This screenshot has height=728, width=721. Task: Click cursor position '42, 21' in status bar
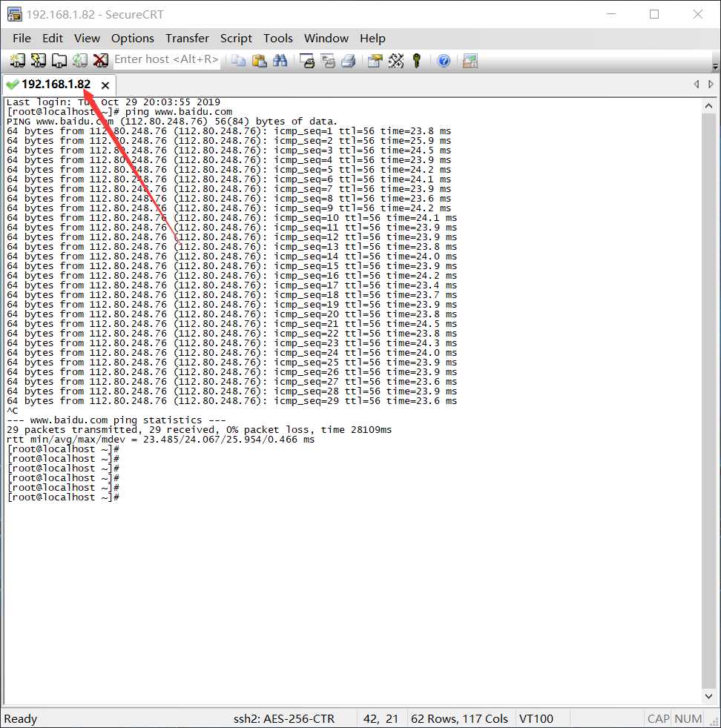point(381,718)
